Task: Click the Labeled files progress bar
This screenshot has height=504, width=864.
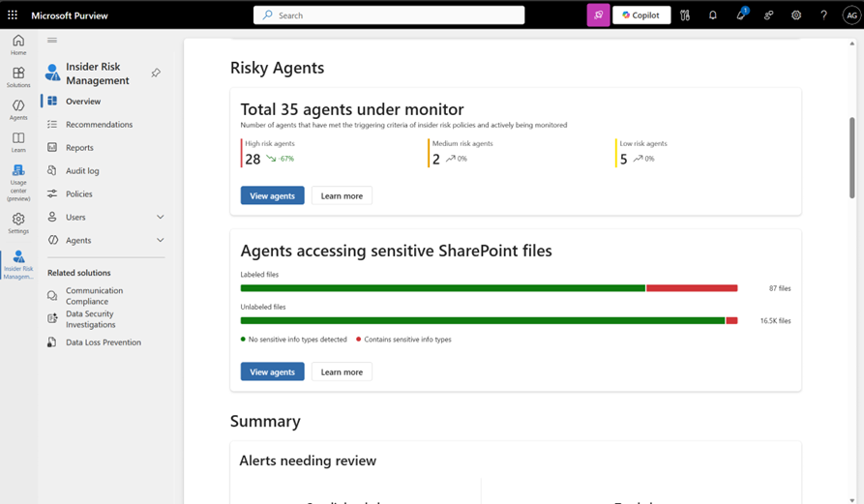Action: pyautogui.click(x=489, y=288)
